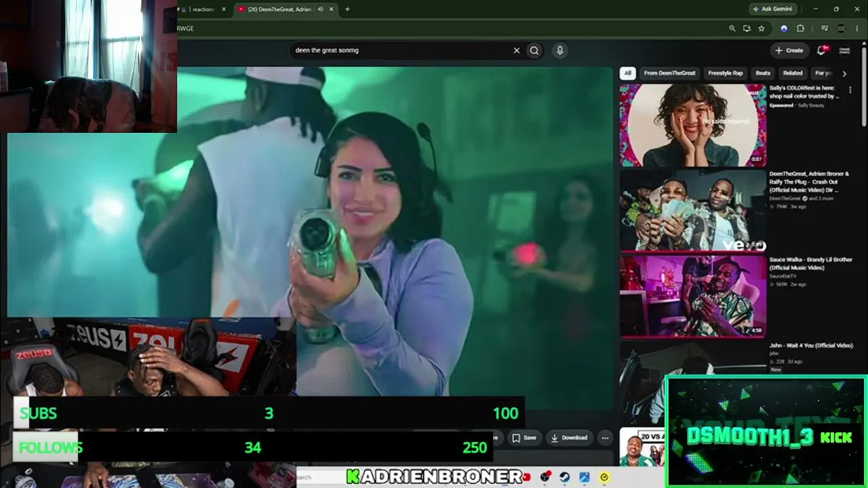This screenshot has height=488, width=868.
Task: Open YouTube notifications bell
Action: 822,50
